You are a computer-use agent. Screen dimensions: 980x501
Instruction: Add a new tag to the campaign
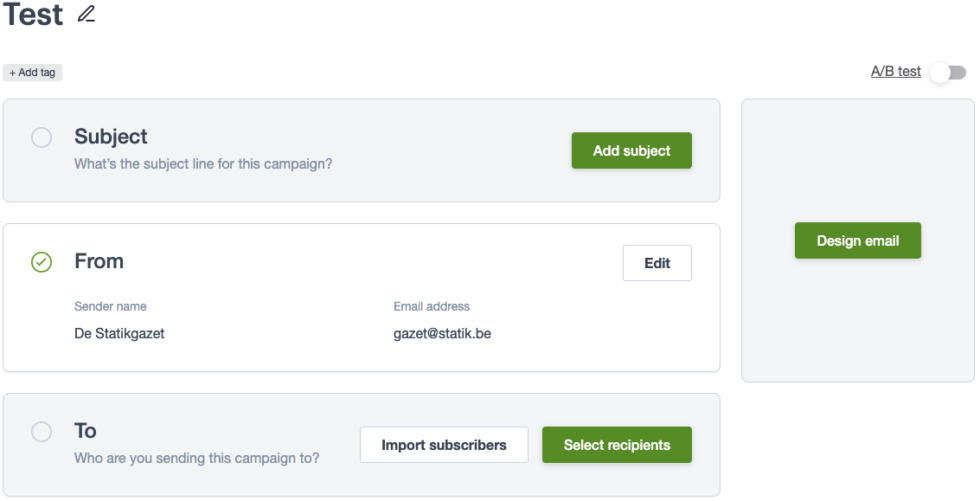(x=32, y=72)
